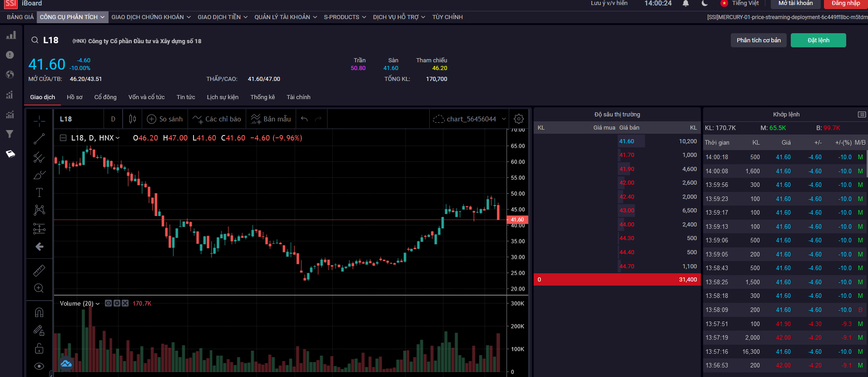Viewport: 868px width, 377px height.
Task: Click the Đăng nhập login button
Action: click(846, 4)
